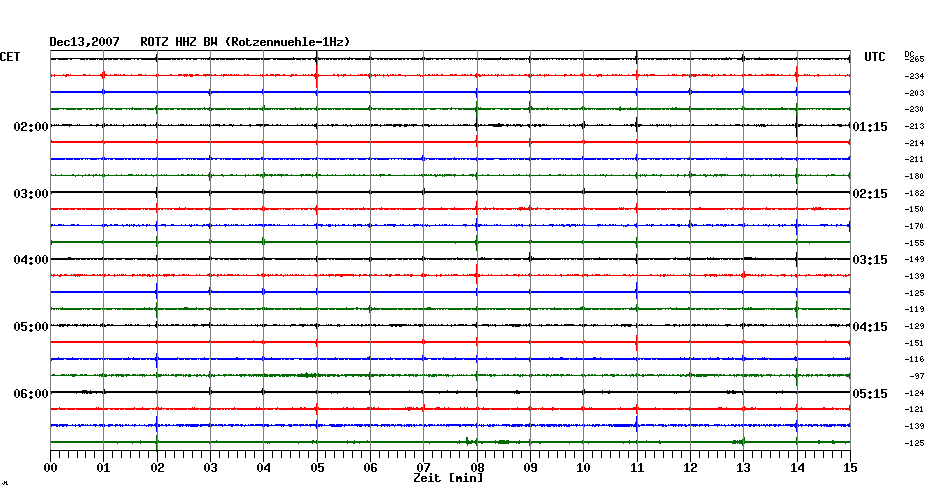Click the DC value -121

coord(914,409)
